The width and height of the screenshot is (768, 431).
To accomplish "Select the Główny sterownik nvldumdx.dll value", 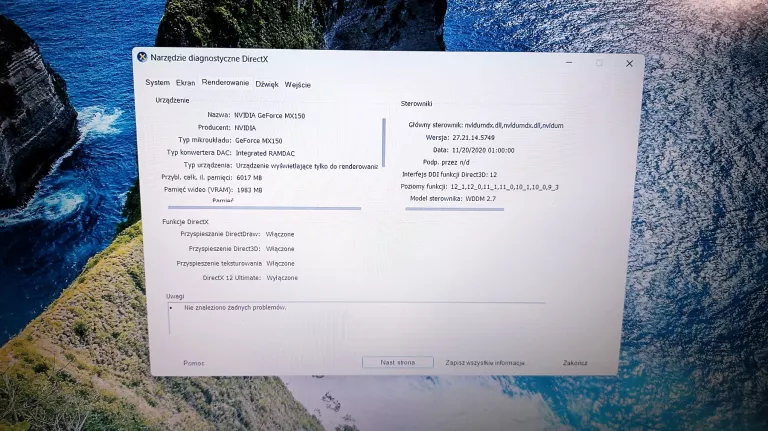I will pyautogui.click(x=514, y=125).
